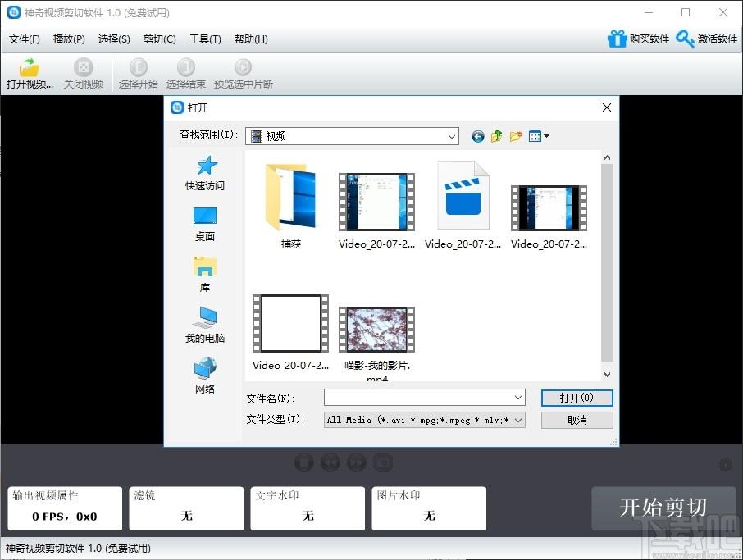
Task: Click the up-one-level folder icon
Action: [x=497, y=136]
